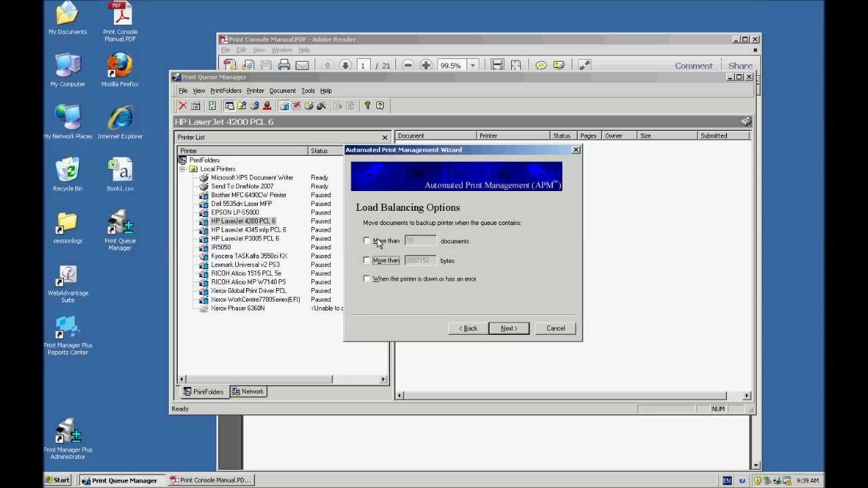Click the Submitted column header
This screenshot has width=868, height=488.
[724, 136]
